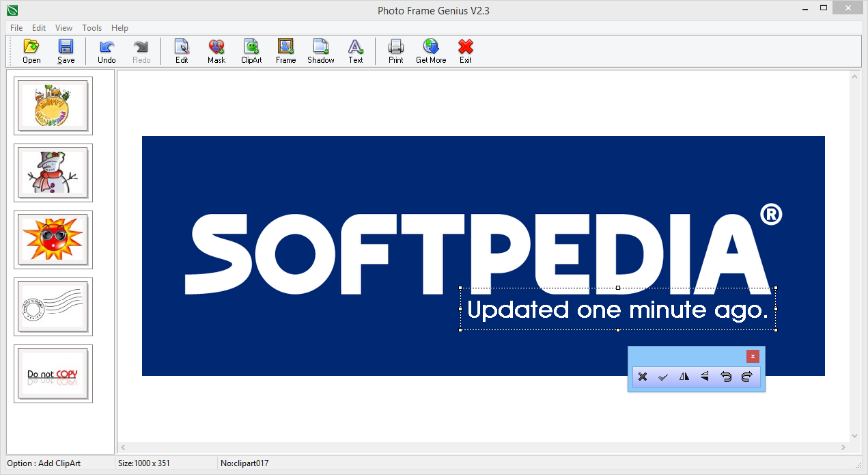Open the Edit tool in the toolbar
The width and height of the screenshot is (868, 475).
click(182, 51)
